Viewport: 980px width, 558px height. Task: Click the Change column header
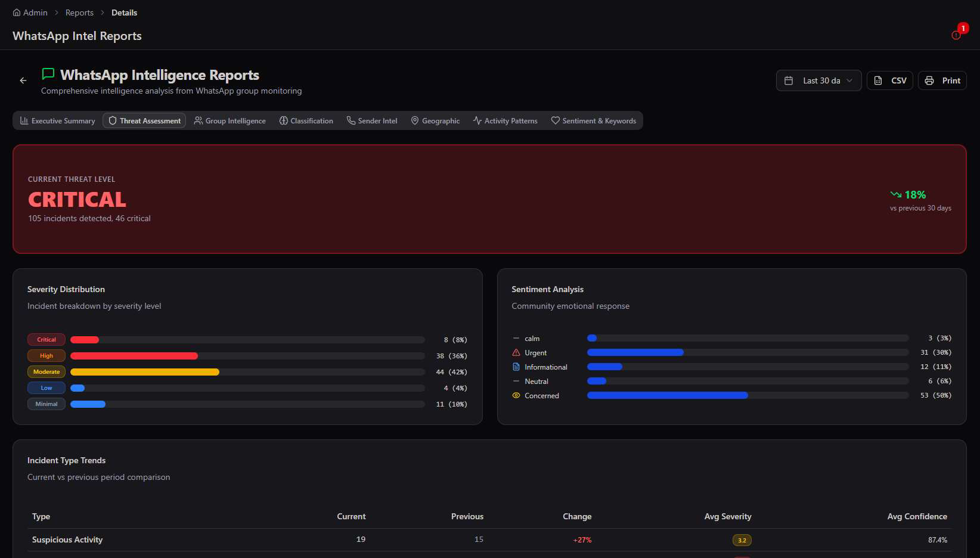577,516
